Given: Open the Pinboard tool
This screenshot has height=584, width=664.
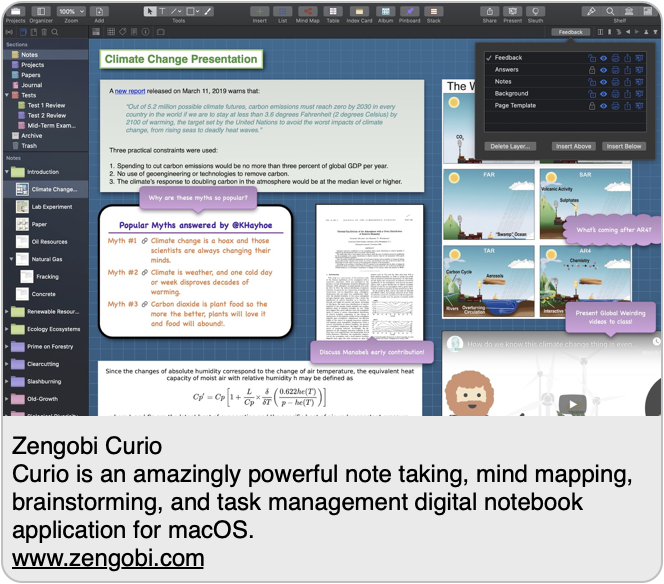Looking at the screenshot, I should pos(409,12).
